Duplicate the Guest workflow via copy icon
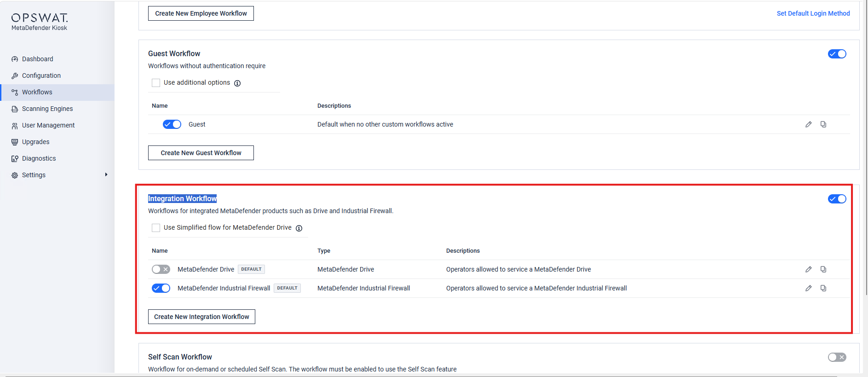The height and width of the screenshot is (377, 868). (x=823, y=124)
